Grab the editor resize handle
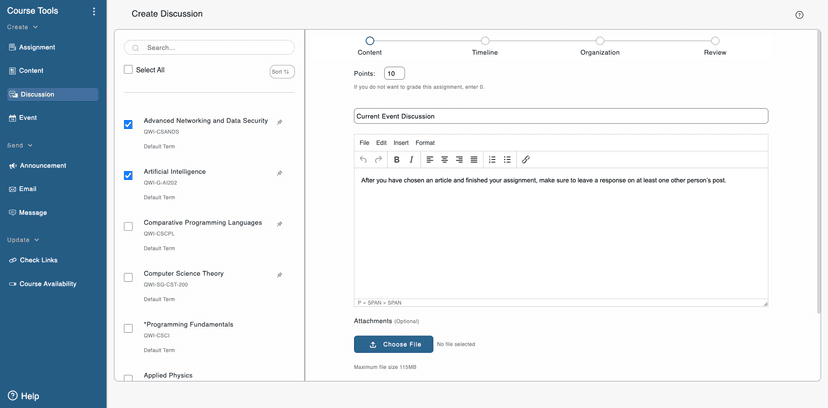 (x=765, y=303)
